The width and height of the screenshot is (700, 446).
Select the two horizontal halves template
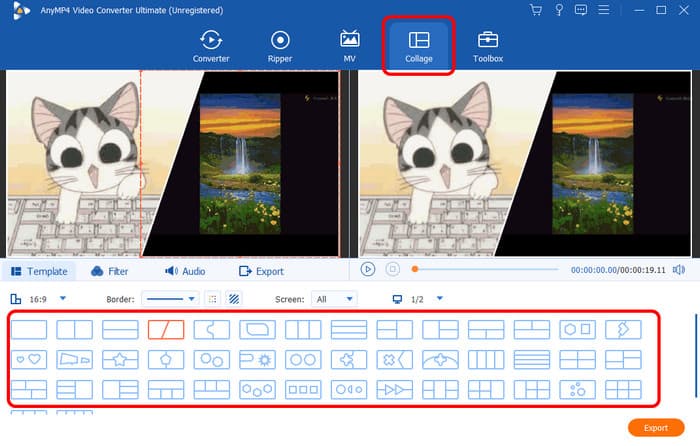[x=120, y=329]
